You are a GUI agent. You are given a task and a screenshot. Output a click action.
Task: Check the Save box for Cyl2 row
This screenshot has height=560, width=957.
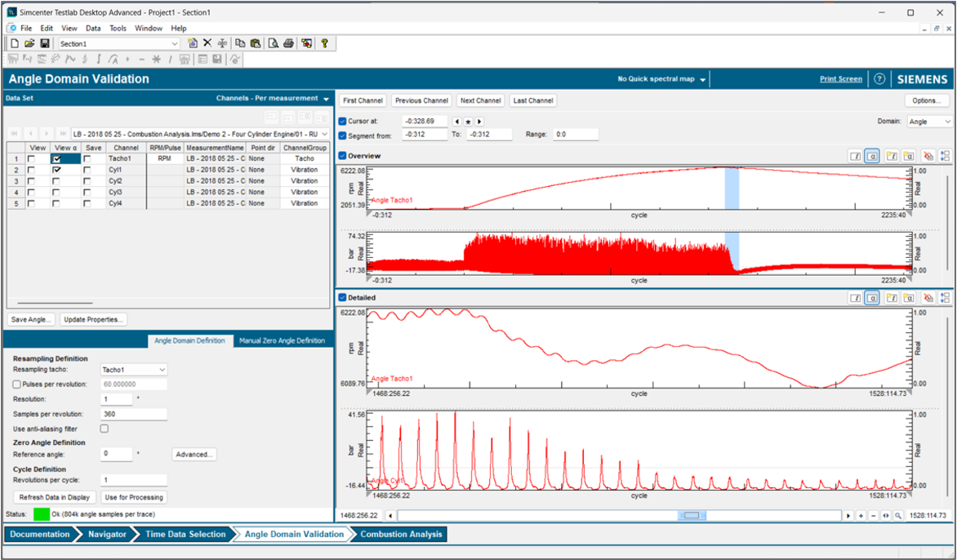[x=87, y=181]
